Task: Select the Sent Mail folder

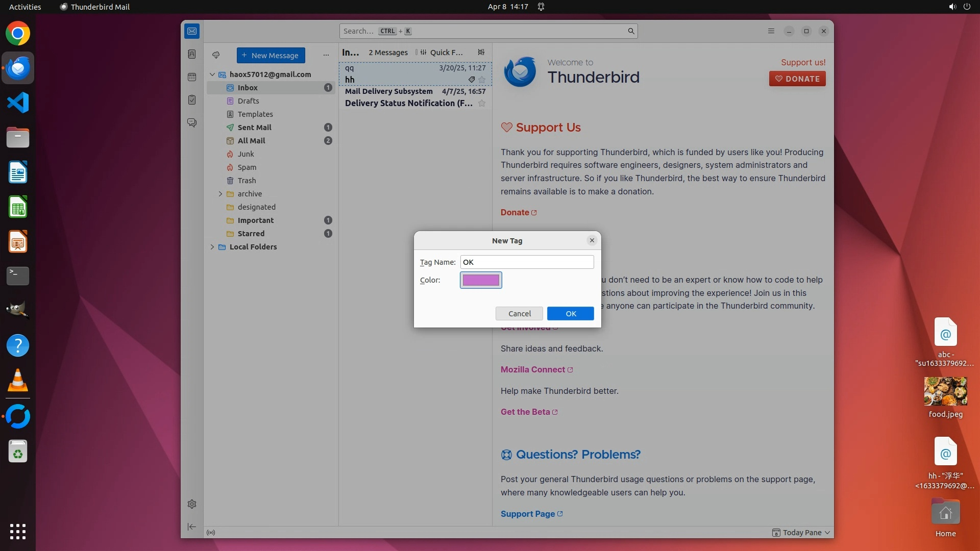Action: tap(254, 128)
